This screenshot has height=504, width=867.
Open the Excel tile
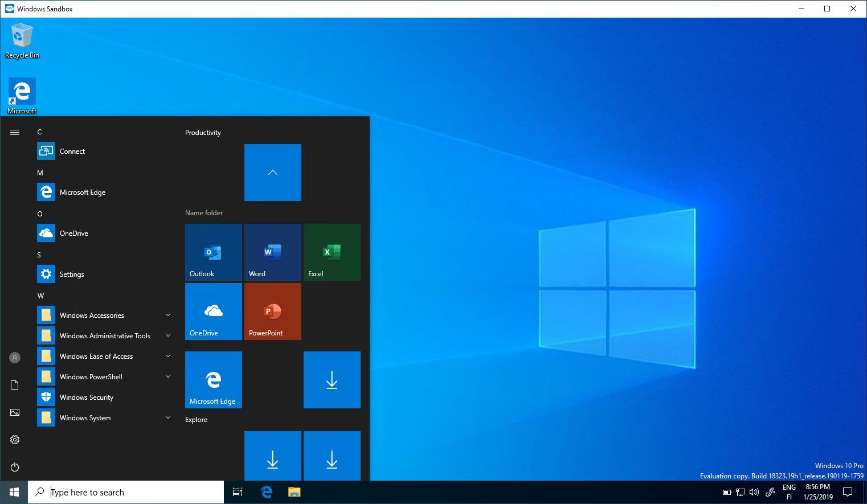pyautogui.click(x=332, y=252)
